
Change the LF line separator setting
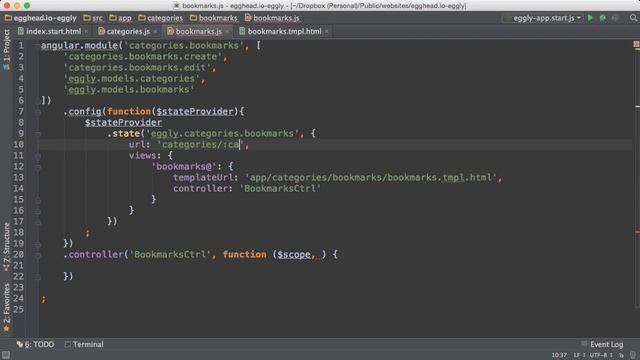tap(579, 356)
